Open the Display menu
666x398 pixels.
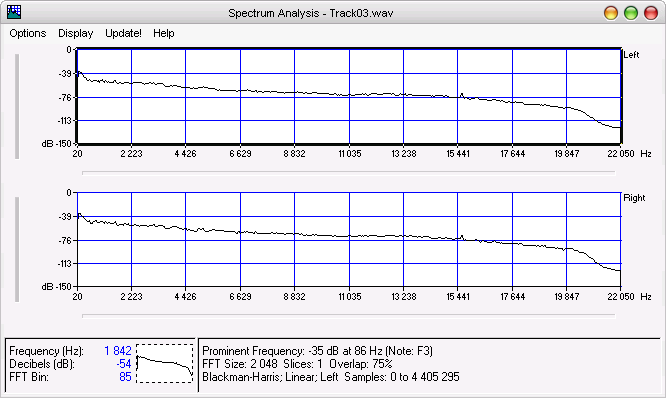pos(76,33)
